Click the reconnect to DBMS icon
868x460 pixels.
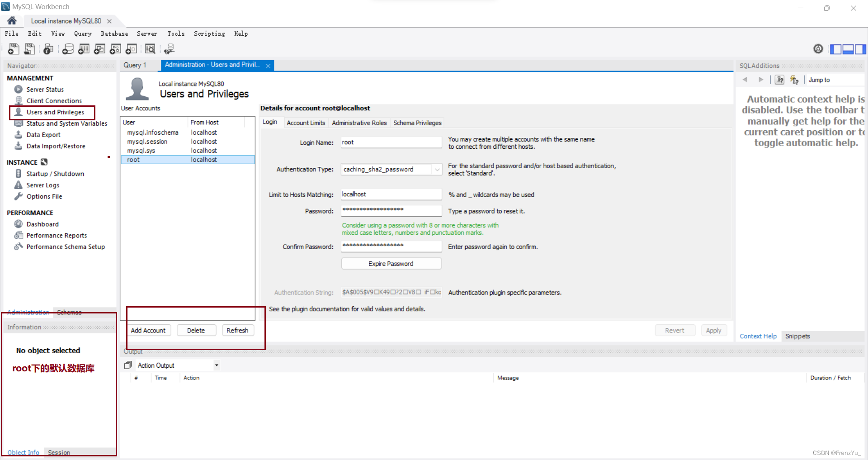pos(169,49)
